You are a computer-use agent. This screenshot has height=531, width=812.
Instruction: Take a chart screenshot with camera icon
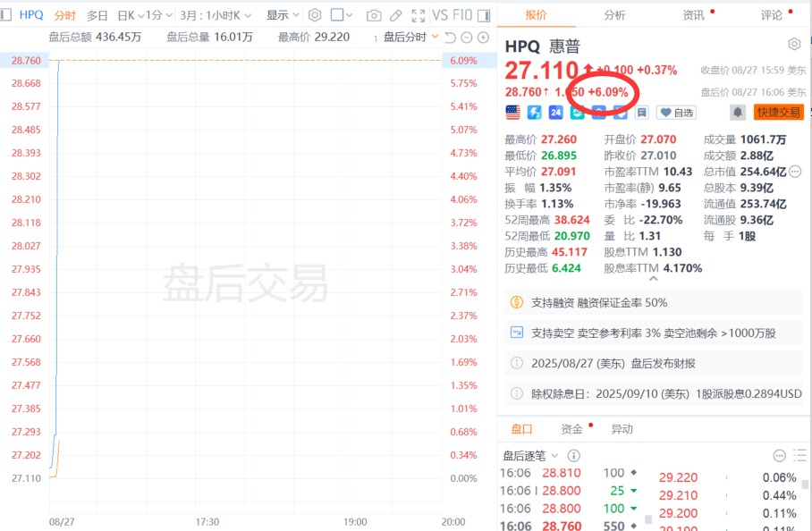(374, 15)
